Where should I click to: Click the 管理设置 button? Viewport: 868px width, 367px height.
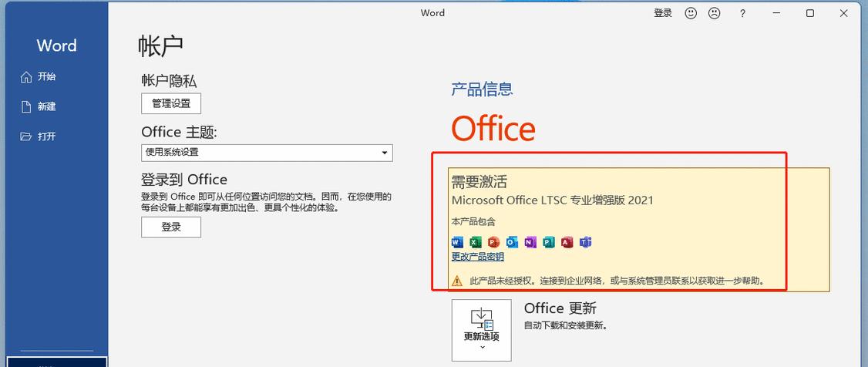[x=171, y=103]
